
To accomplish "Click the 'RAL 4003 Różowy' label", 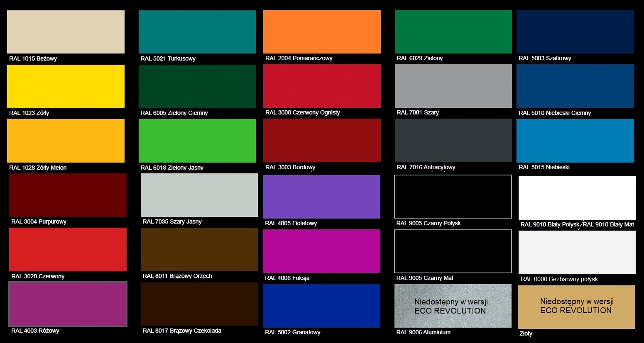I will point(35,331).
